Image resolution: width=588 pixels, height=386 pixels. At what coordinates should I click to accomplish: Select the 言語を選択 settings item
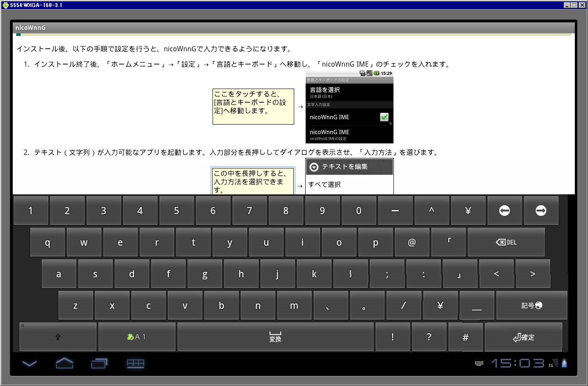(x=325, y=91)
